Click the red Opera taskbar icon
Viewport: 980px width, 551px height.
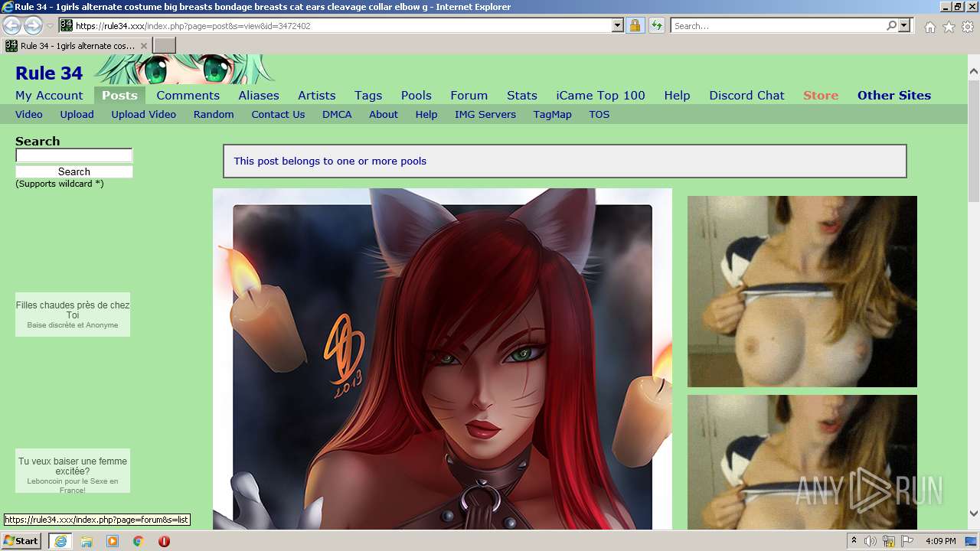[164, 541]
